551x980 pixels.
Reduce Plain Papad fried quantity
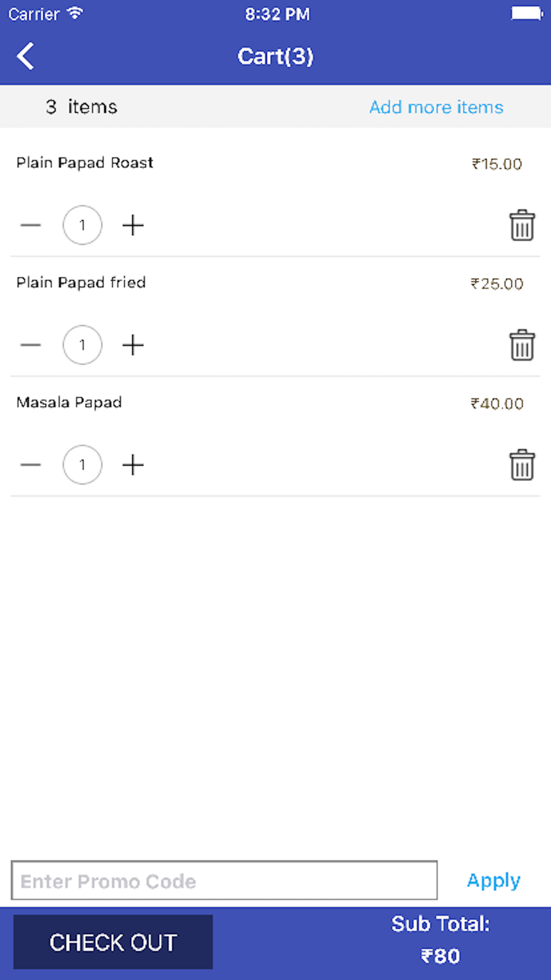[x=31, y=345]
